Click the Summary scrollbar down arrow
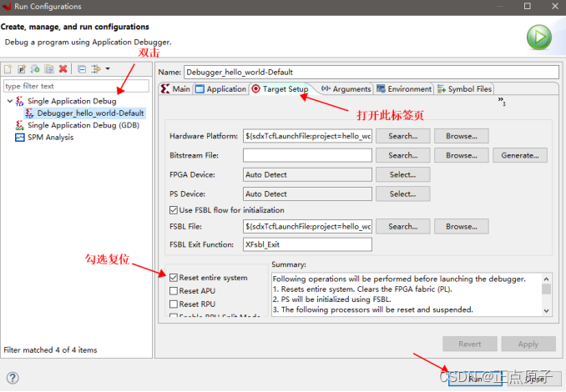 [x=547, y=310]
